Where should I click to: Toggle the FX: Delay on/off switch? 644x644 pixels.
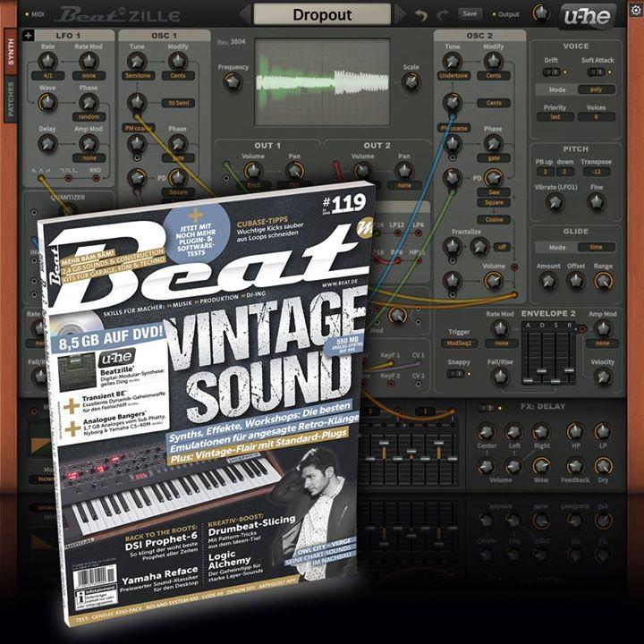[487, 408]
